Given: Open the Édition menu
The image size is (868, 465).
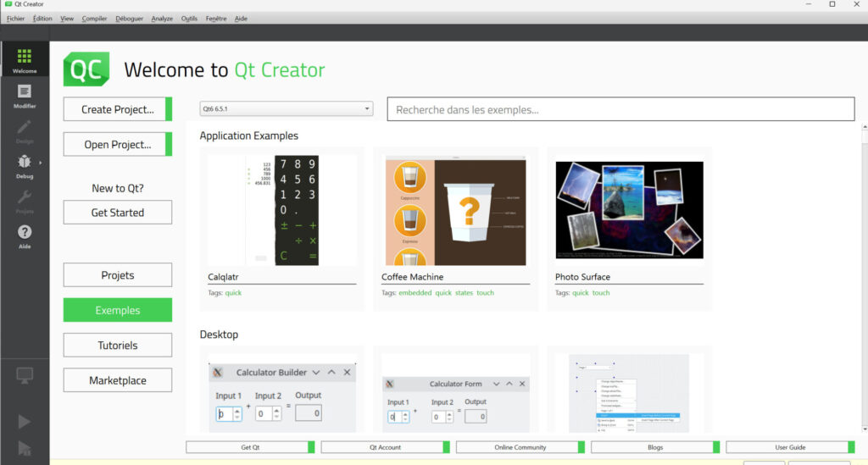Looking at the screenshot, I should [42, 19].
